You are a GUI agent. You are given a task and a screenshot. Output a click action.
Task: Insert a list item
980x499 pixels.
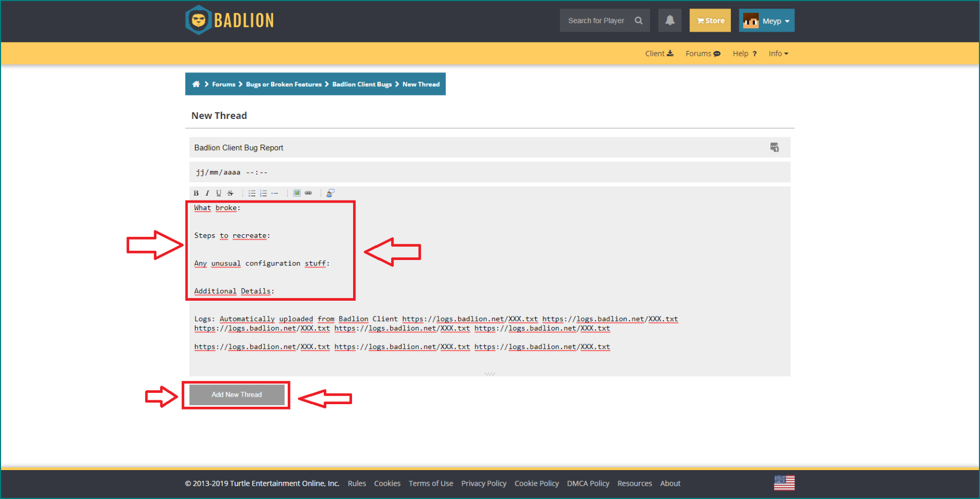coord(275,193)
